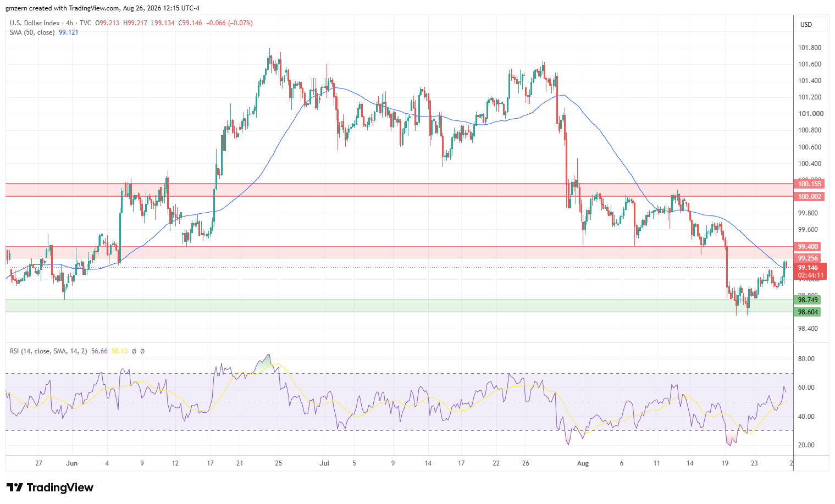Viewport: 835px width, 504px height.
Task: Click the Jul label on time axis
Action: [324, 463]
